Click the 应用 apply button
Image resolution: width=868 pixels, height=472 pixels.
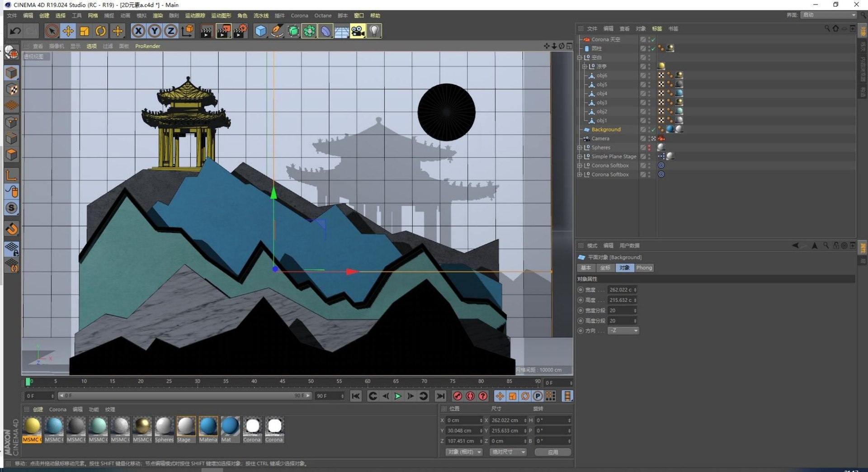click(553, 452)
